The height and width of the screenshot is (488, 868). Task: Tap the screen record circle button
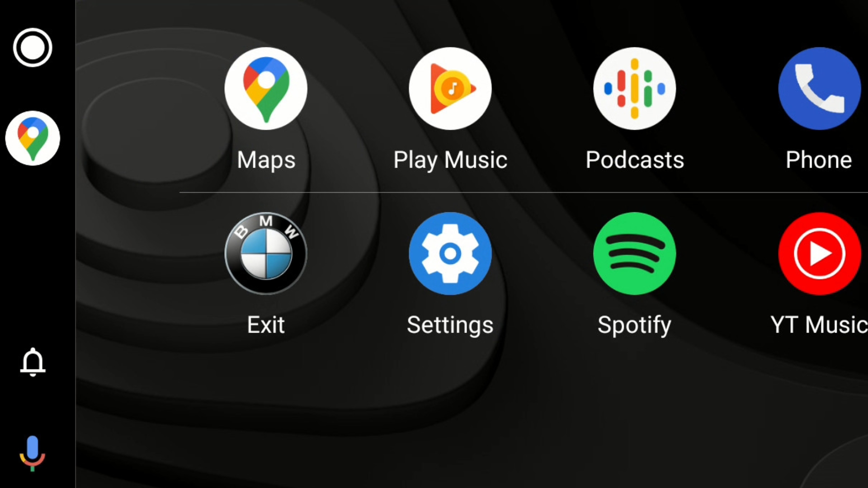(33, 47)
